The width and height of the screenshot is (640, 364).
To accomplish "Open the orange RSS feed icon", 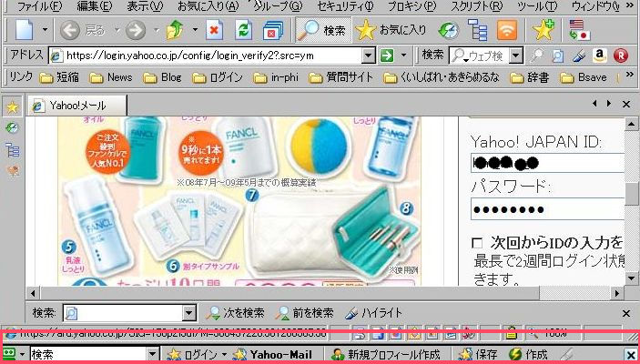I will (x=507, y=30).
